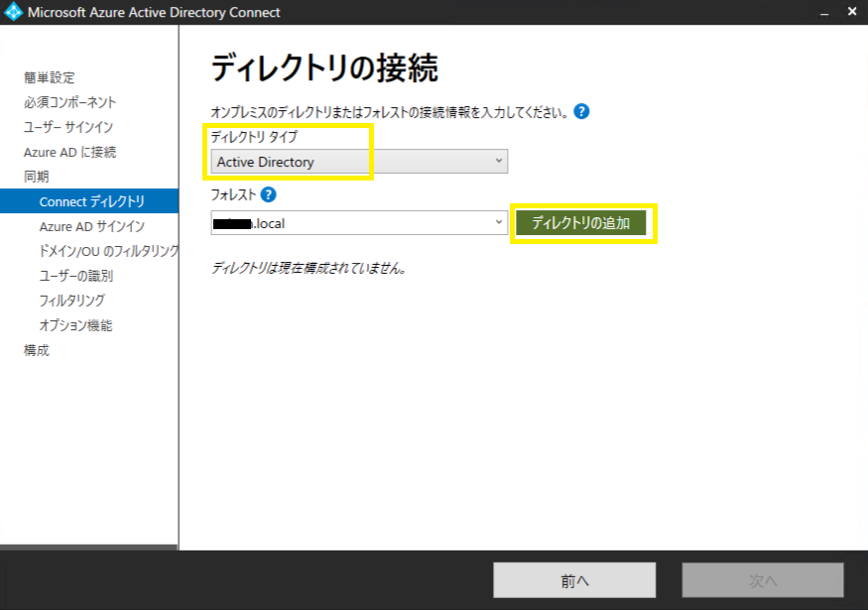
Task: Open Azure AD に接続 step
Action: (x=69, y=152)
